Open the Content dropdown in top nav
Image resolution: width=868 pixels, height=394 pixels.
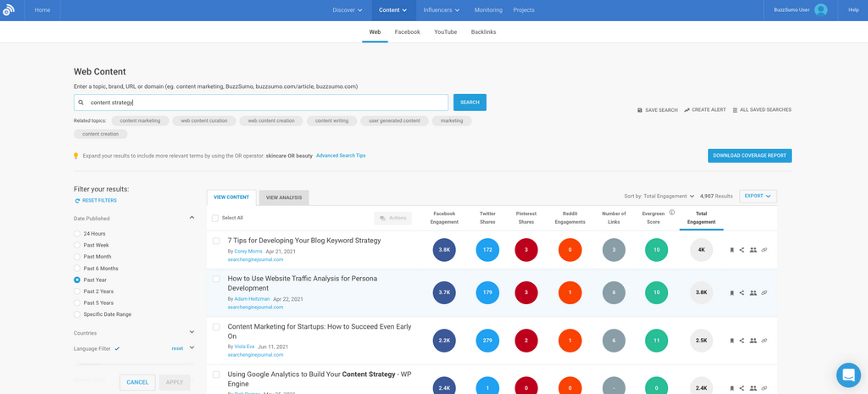(x=393, y=10)
